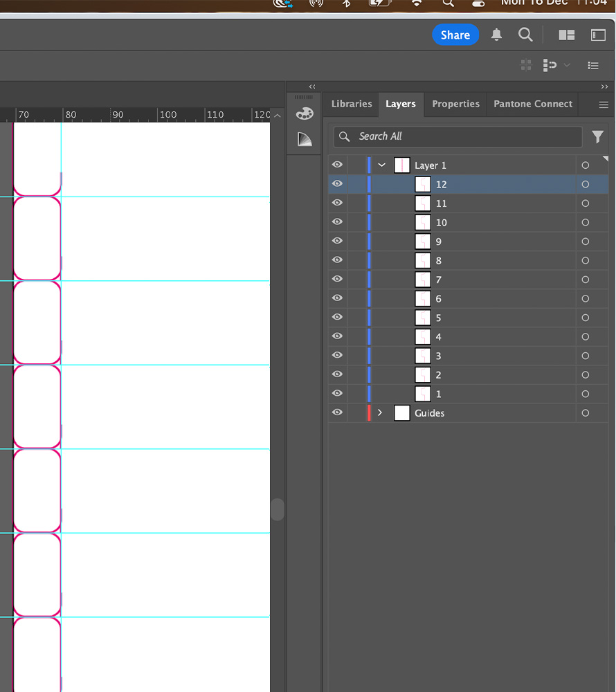616x692 pixels.
Task: Select the sublayer named 3
Action: point(438,356)
